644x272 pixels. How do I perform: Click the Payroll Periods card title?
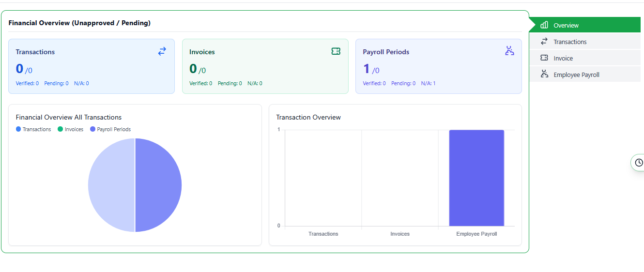pyautogui.click(x=386, y=52)
